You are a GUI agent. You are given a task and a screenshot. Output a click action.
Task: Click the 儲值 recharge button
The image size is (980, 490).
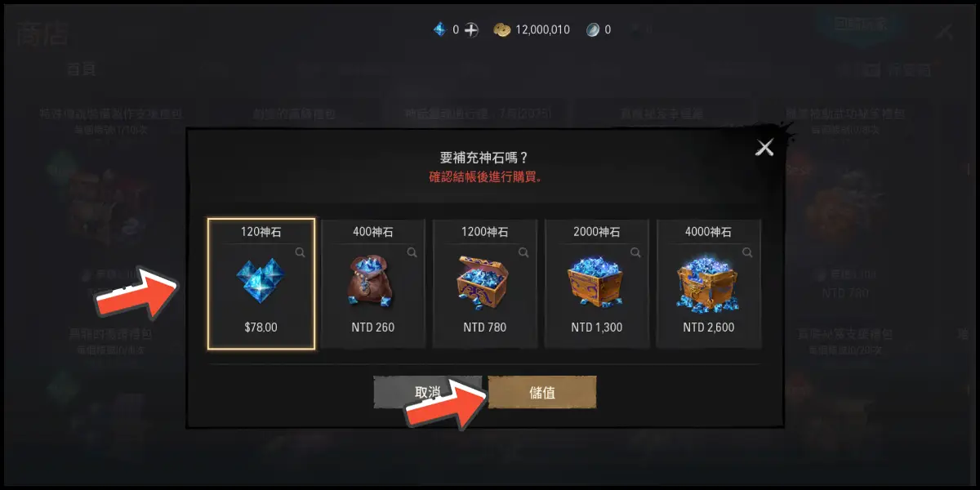pos(542,393)
